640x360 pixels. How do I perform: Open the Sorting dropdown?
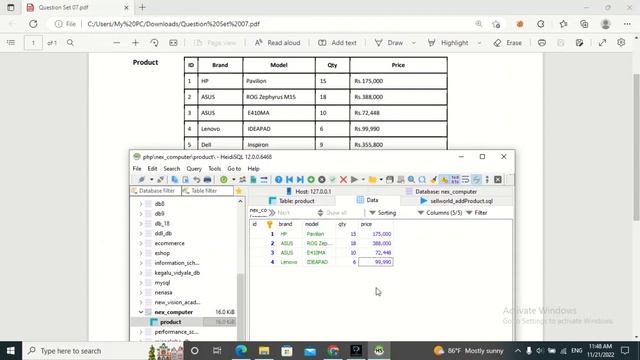[x=382, y=213]
